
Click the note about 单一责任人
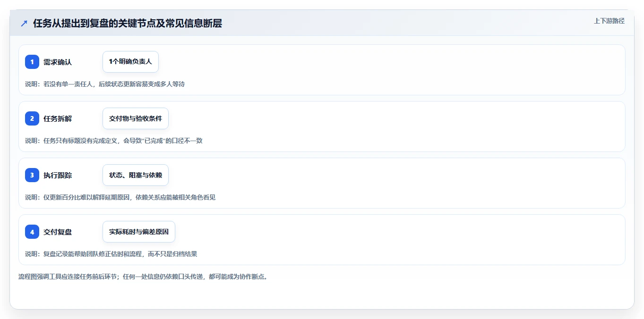point(105,84)
